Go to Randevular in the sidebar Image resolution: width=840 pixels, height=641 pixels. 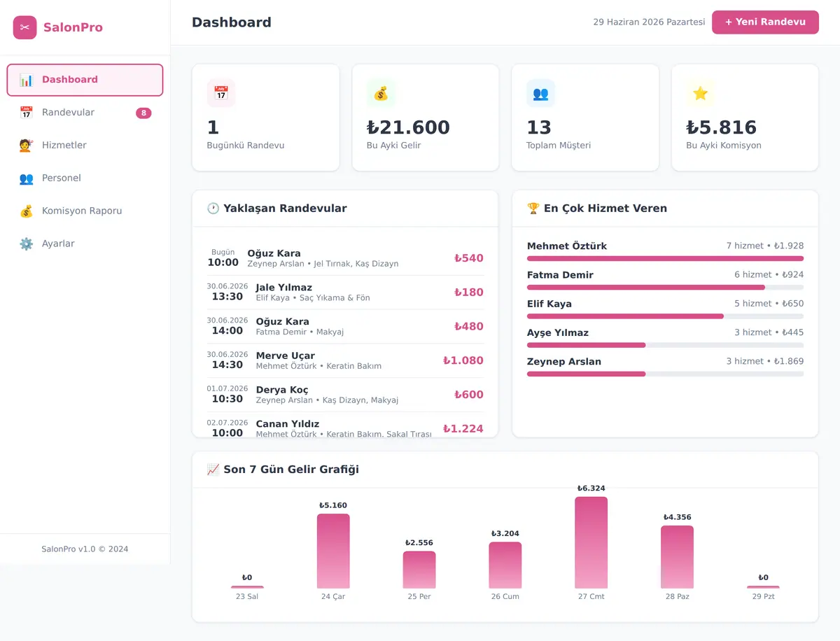[x=85, y=113]
